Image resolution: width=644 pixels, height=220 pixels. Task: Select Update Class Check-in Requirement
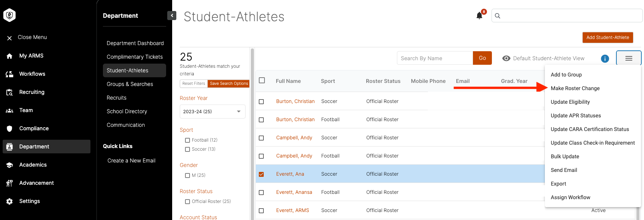(593, 143)
